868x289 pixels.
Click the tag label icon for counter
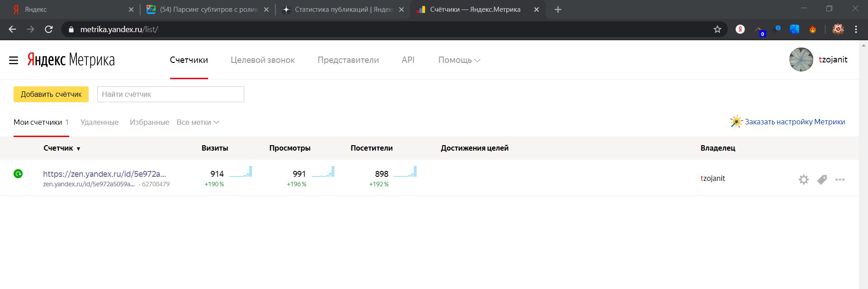tap(822, 180)
